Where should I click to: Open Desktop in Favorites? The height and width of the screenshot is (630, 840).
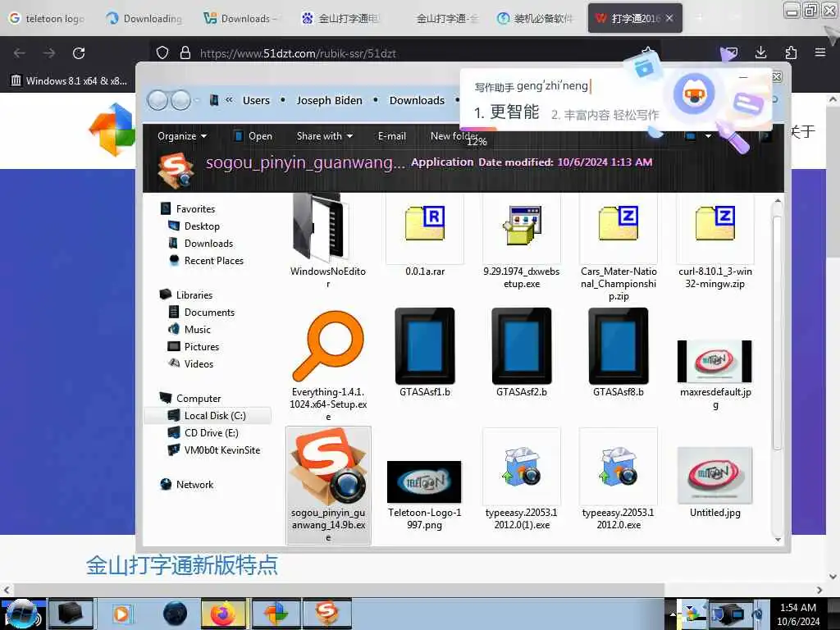pyautogui.click(x=194, y=226)
